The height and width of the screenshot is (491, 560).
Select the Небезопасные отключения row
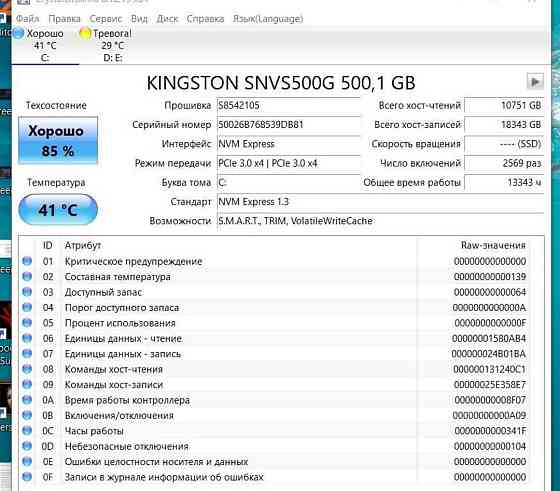coord(275,446)
